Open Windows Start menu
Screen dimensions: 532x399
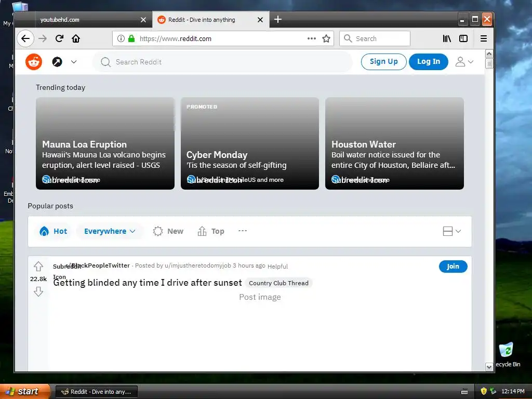click(x=25, y=391)
